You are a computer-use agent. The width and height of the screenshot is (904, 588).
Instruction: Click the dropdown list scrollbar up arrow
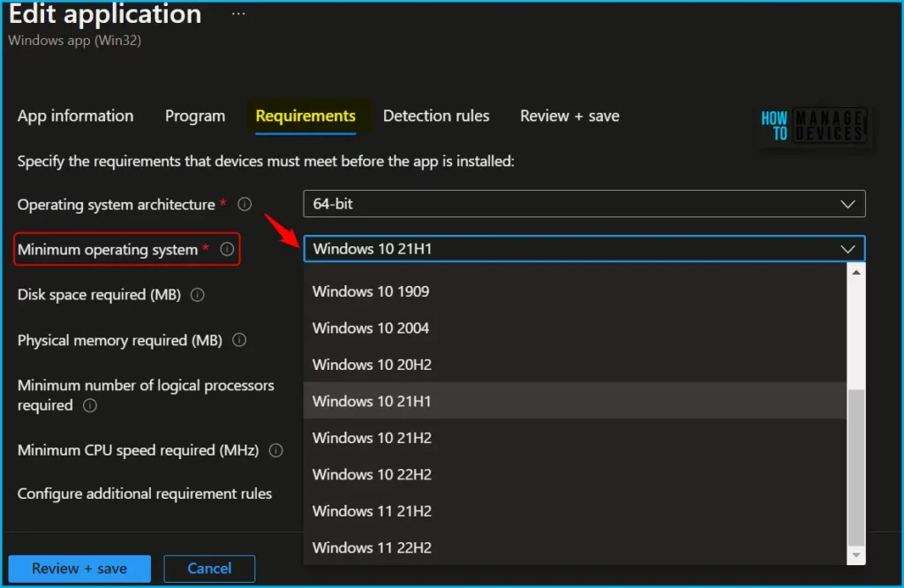(x=855, y=272)
